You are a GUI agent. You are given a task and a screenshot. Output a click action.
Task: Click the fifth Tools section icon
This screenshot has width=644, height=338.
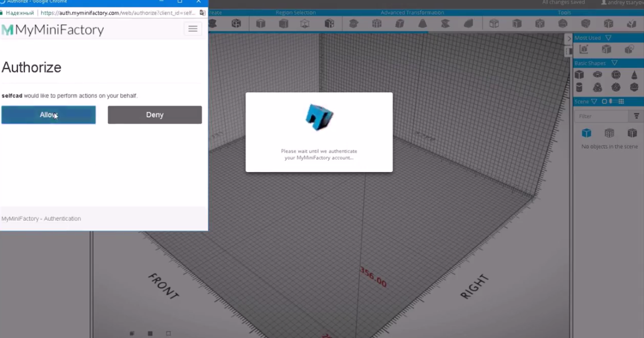(x=586, y=23)
